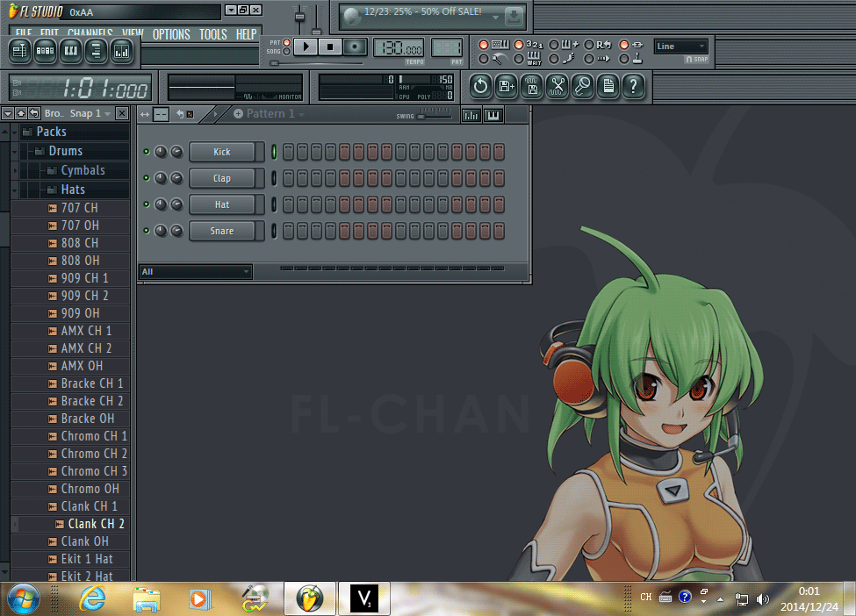Click the Windows Start orb
856x616 pixels.
[24, 598]
